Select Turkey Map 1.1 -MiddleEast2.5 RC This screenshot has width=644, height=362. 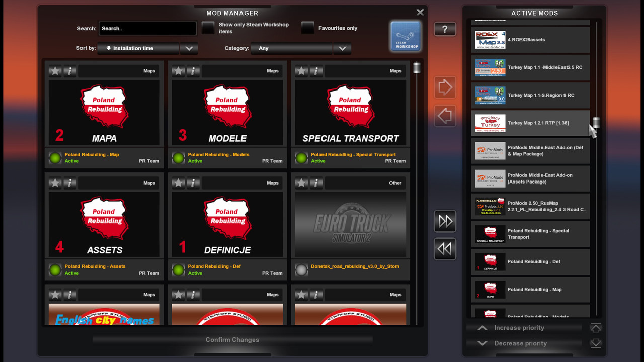(x=530, y=67)
